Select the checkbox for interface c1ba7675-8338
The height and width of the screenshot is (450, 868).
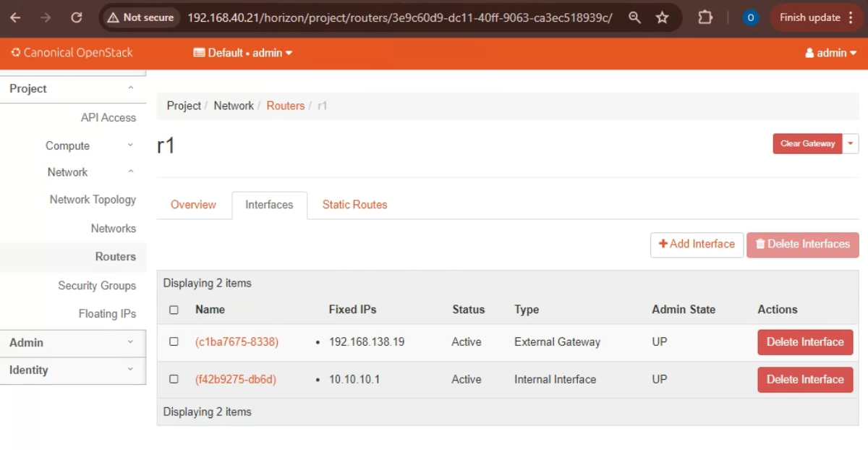click(174, 341)
